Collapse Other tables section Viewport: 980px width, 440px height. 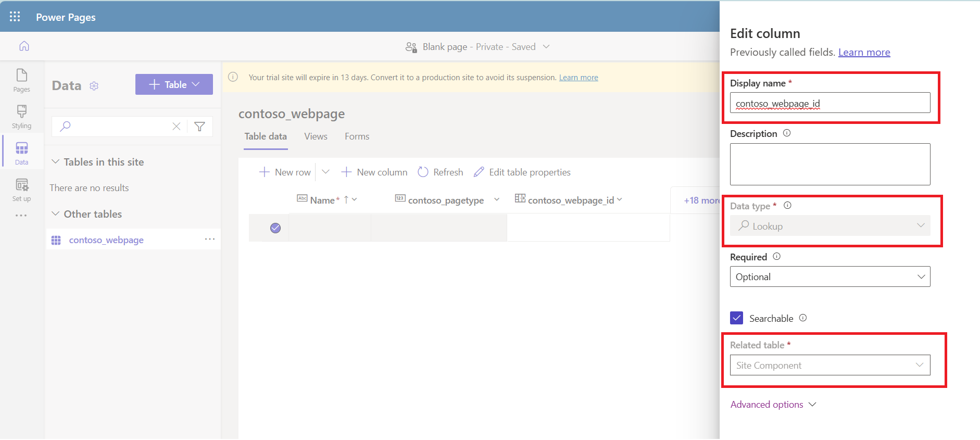56,214
